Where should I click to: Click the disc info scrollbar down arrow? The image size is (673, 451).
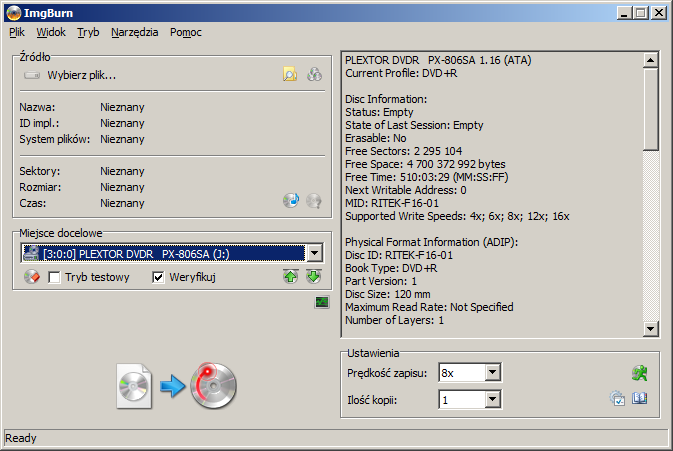click(651, 329)
